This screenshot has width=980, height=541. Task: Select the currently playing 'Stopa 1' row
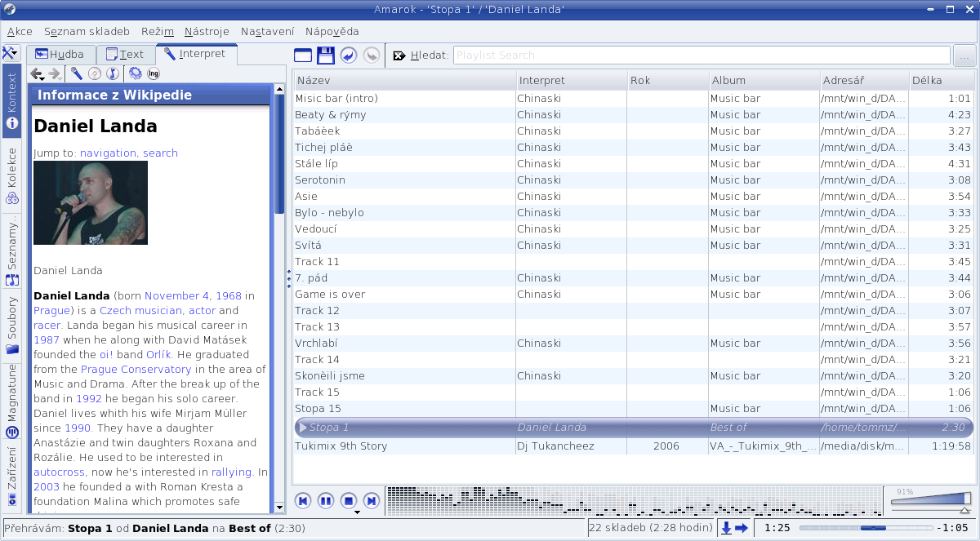tap(634, 427)
